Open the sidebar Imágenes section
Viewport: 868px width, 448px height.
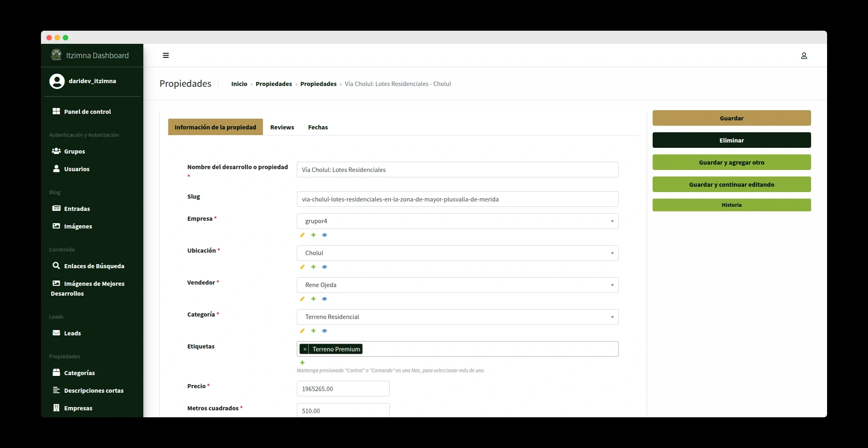click(77, 226)
